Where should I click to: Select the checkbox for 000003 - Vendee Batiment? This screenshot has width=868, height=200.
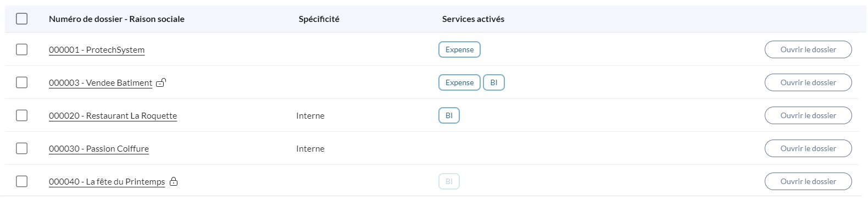22,82
